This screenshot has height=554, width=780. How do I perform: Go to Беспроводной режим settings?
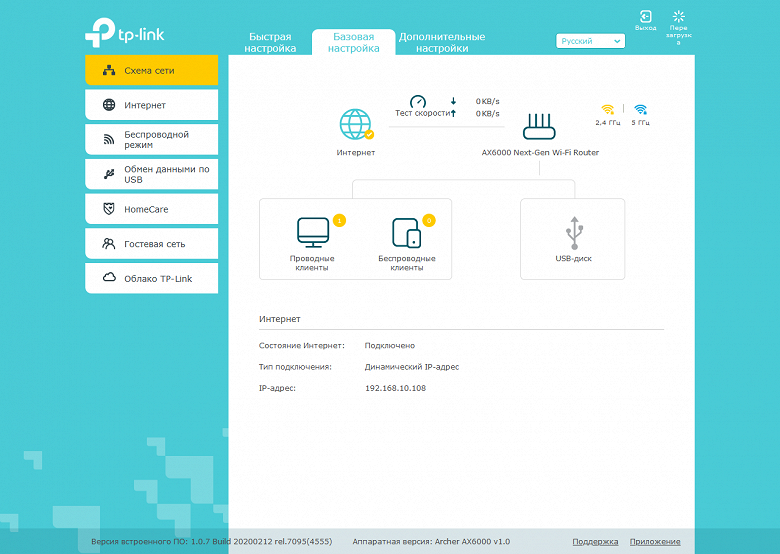(x=152, y=140)
